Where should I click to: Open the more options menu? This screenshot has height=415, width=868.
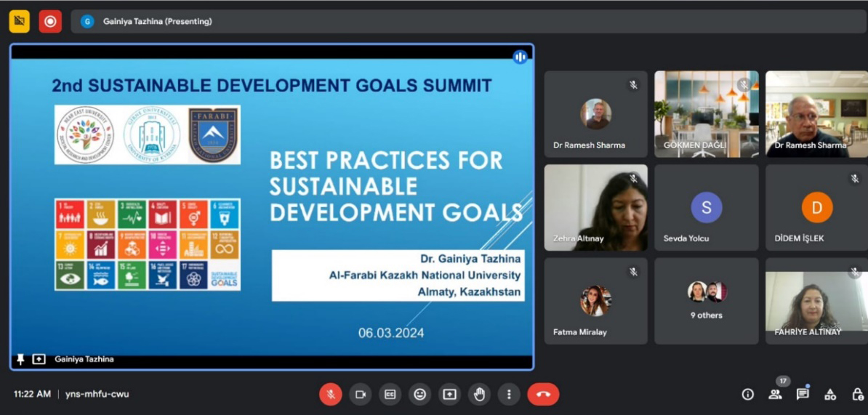coord(509,394)
